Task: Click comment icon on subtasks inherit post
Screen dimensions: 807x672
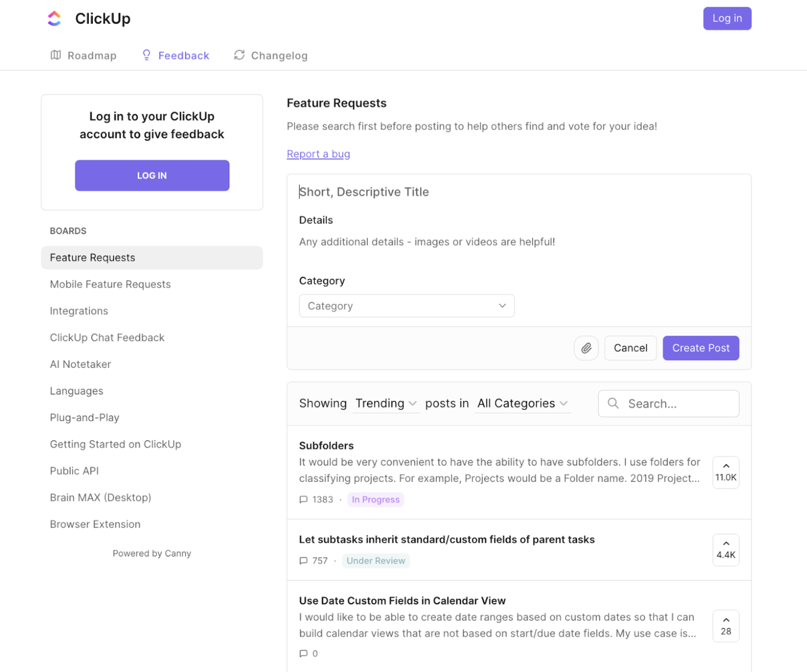Action: [x=304, y=561]
